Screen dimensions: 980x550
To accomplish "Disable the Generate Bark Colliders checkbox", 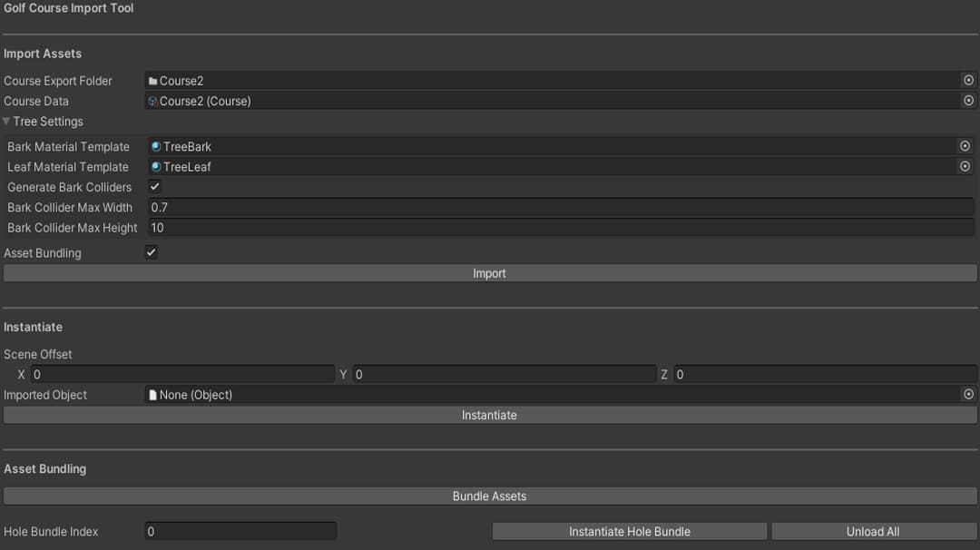I will pyautogui.click(x=152, y=186).
